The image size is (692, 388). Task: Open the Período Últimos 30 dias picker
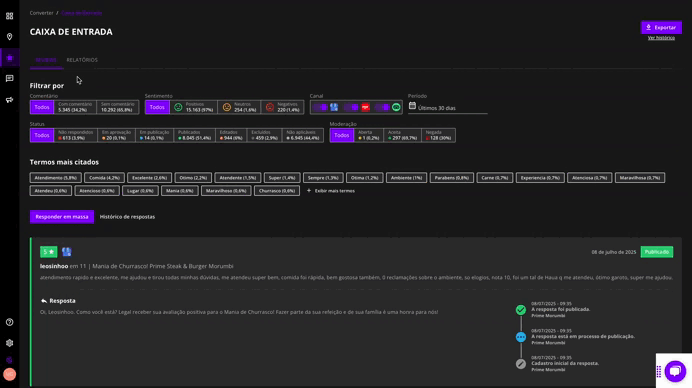(448, 108)
